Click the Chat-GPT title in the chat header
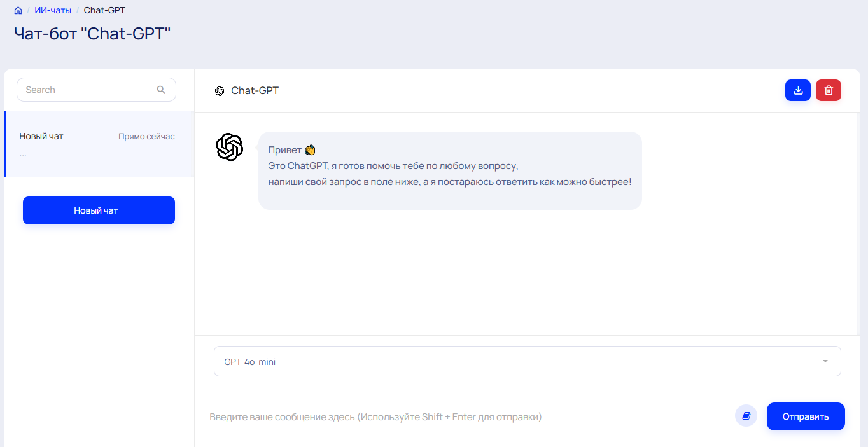The width and height of the screenshot is (868, 447). pos(255,91)
